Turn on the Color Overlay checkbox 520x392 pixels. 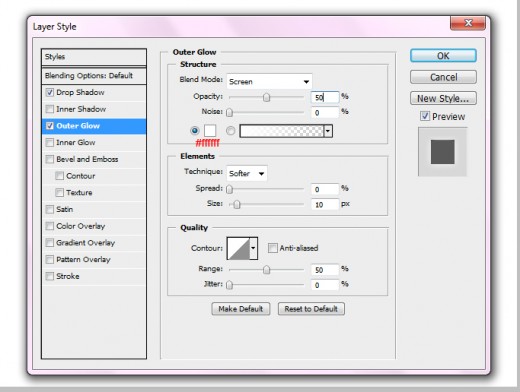[x=50, y=226]
